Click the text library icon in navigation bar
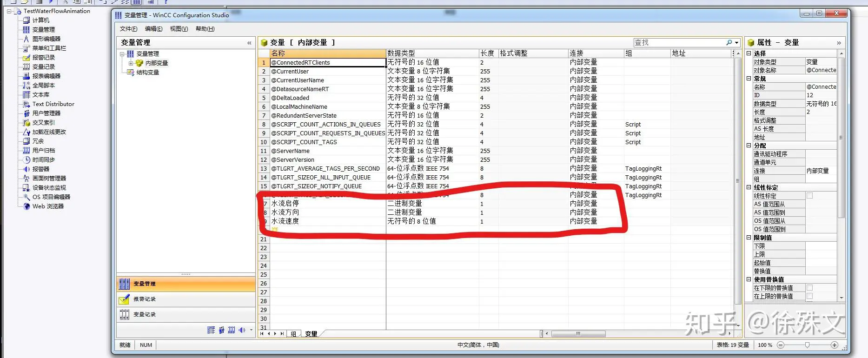This screenshot has height=358, width=868. coord(211,330)
